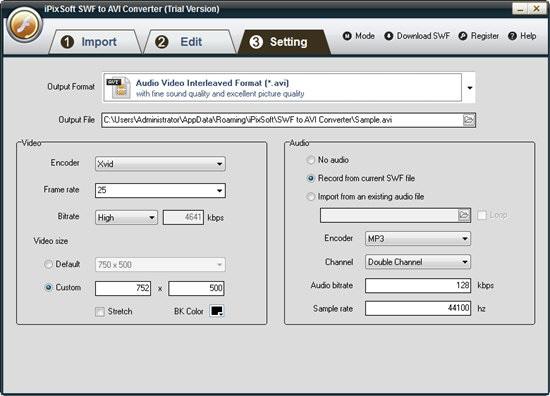Open the default size 750 x 500 dropdown
This screenshot has height=396, width=550.
(x=160, y=264)
